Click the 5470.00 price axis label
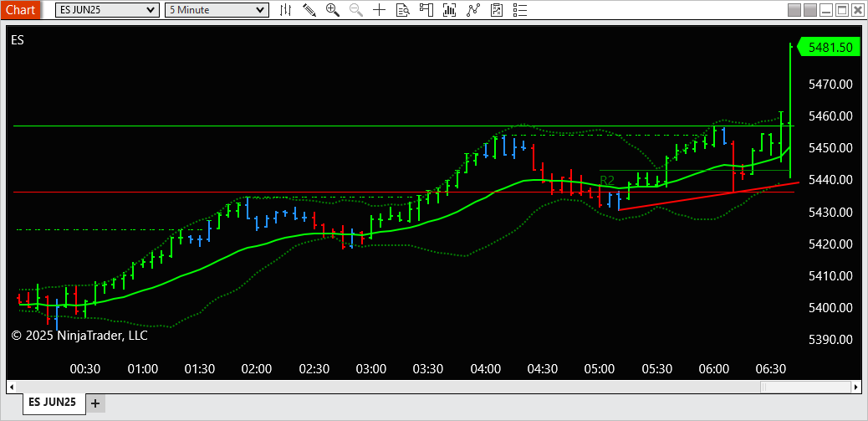Viewport: 868px width, 421px height. coord(830,85)
